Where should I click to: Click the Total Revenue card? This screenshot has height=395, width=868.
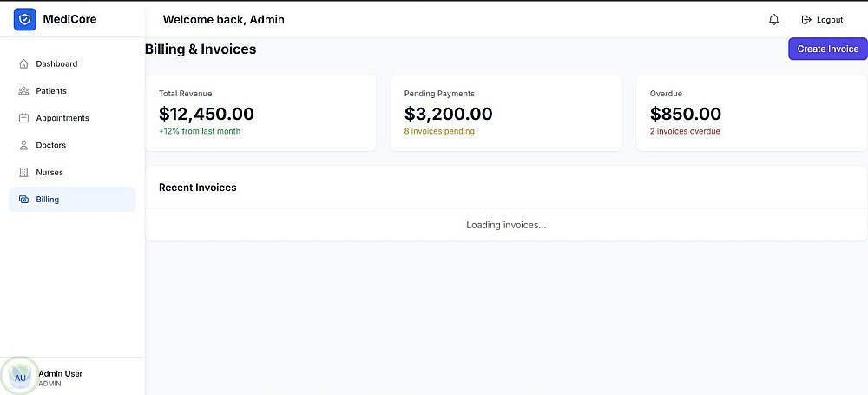[260, 113]
